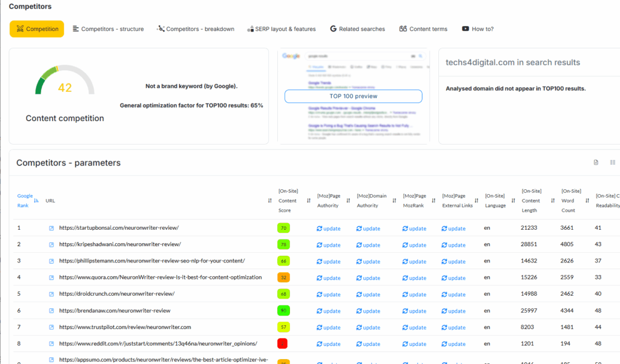Open external link icon for reddit.com row
620x364 pixels.
(x=51, y=343)
